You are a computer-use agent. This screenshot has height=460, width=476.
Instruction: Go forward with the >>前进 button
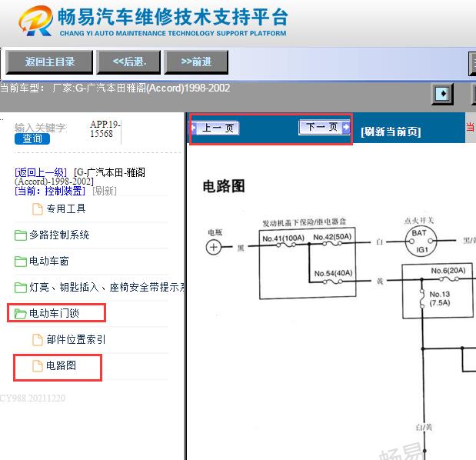196,62
